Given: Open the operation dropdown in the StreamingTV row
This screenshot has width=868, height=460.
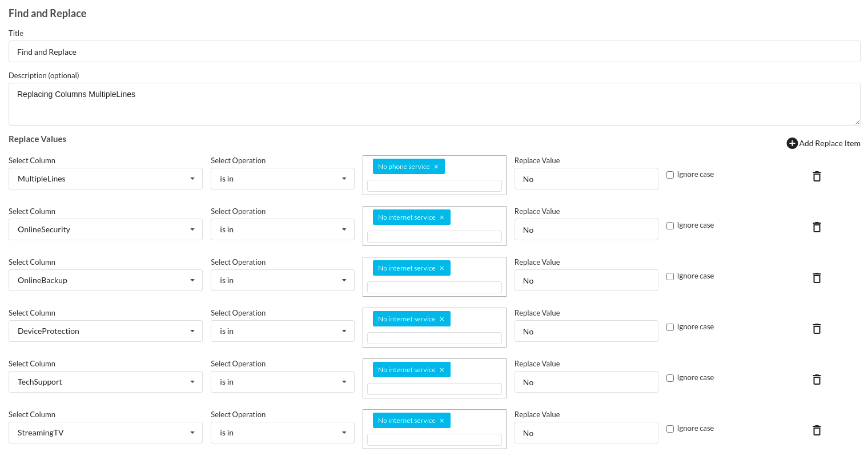Looking at the screenshot, I should point(283,433).
